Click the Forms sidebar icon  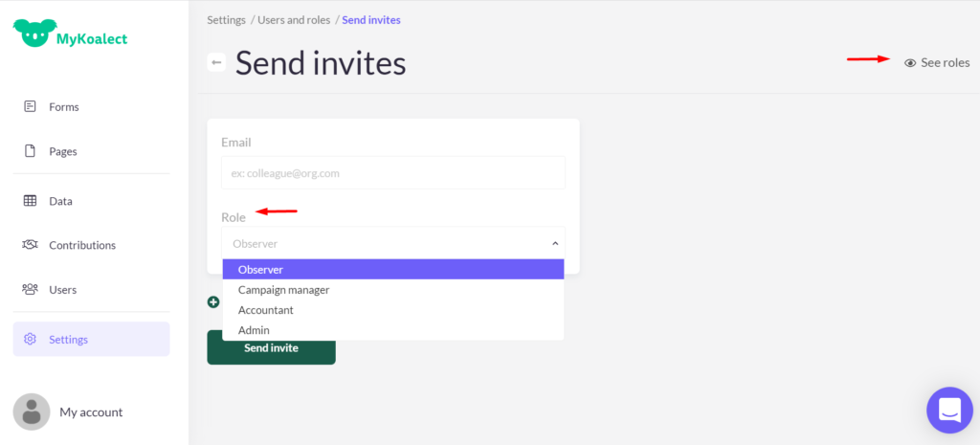point(30,106)
